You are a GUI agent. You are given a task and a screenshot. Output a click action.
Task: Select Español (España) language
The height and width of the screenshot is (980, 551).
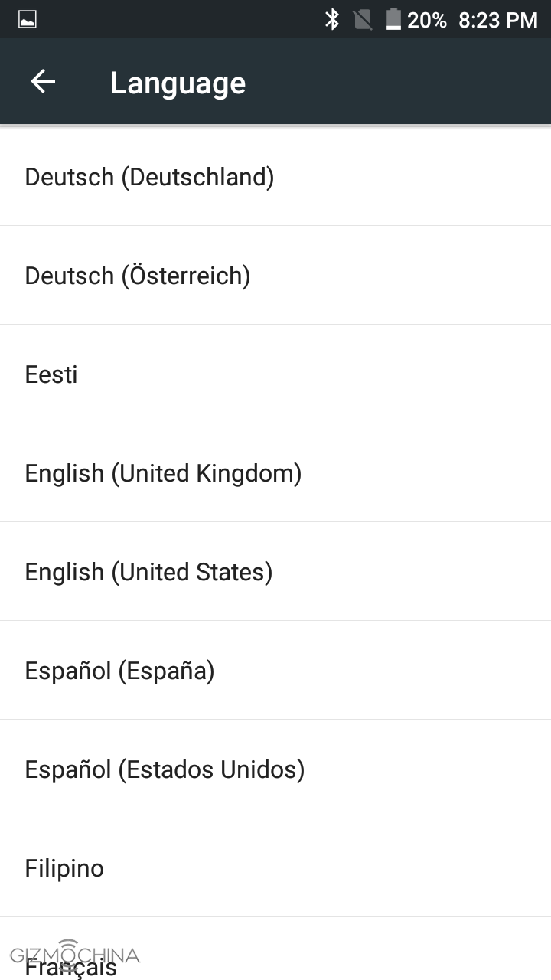coord(119,671)
